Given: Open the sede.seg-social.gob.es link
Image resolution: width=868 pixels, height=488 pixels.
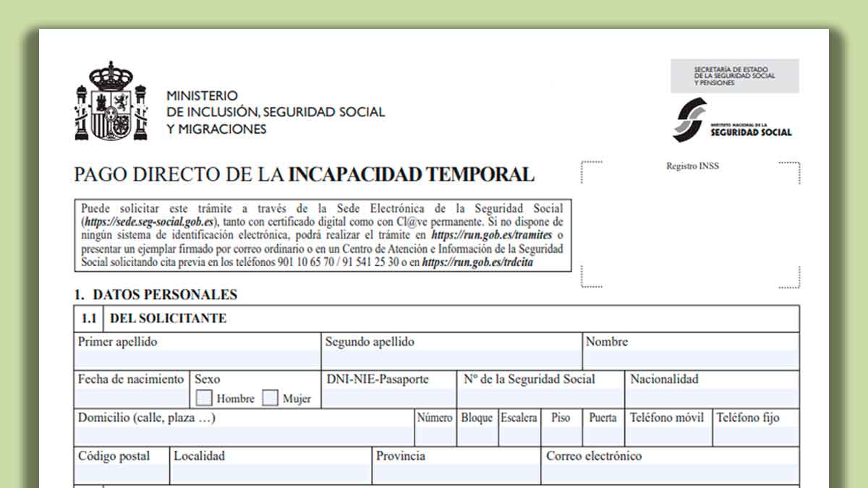Looking at the screenshot, I should (150, 222).
